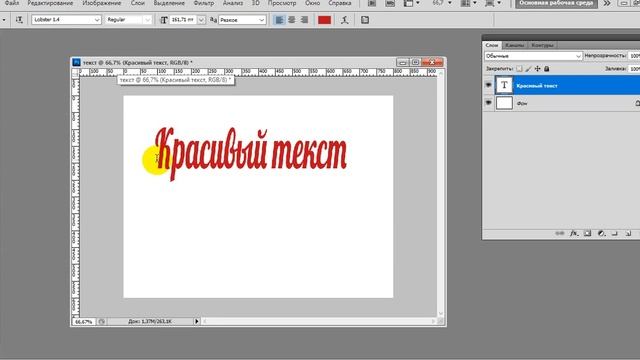This screenshot has width=640, height=360.
Task: Toggle lock all padlock icon
Action: (x=547, y=69)
